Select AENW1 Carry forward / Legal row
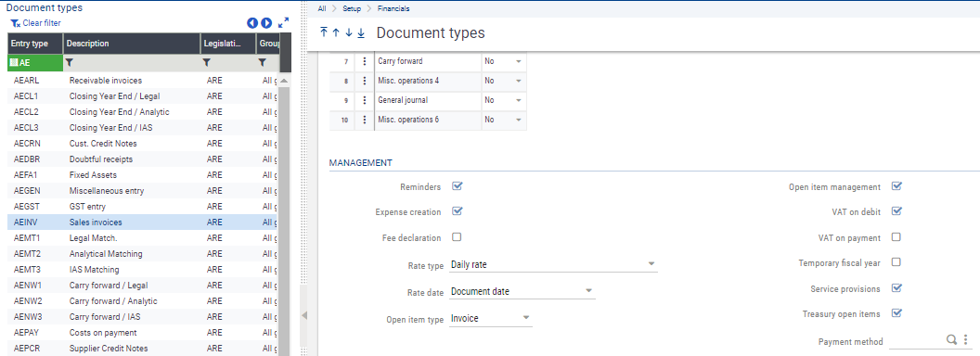Viewport: 980px width, 356px height. coord(143,286)
